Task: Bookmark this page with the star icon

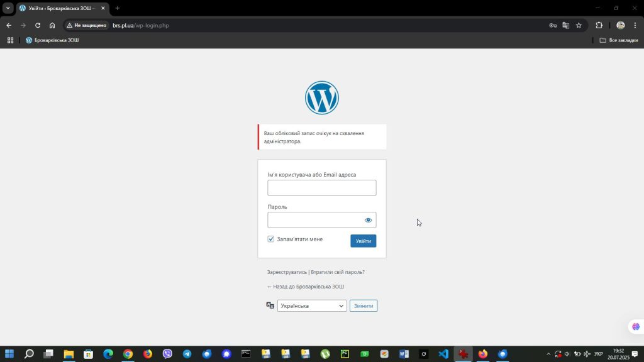Action: [579, 26]
